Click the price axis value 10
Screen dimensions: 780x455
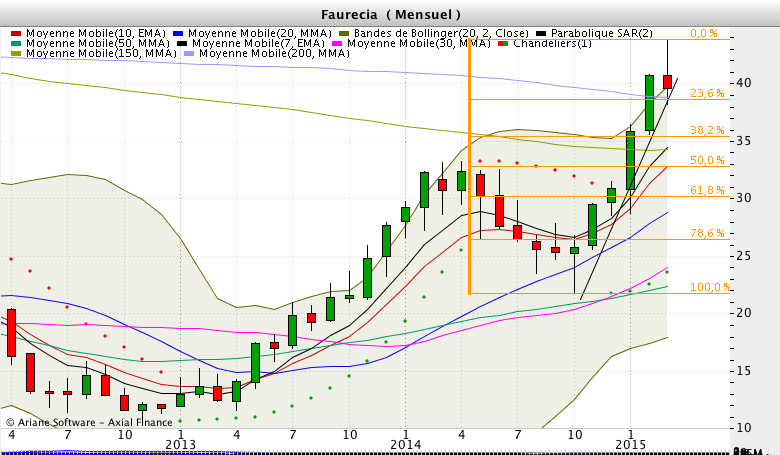744,427
